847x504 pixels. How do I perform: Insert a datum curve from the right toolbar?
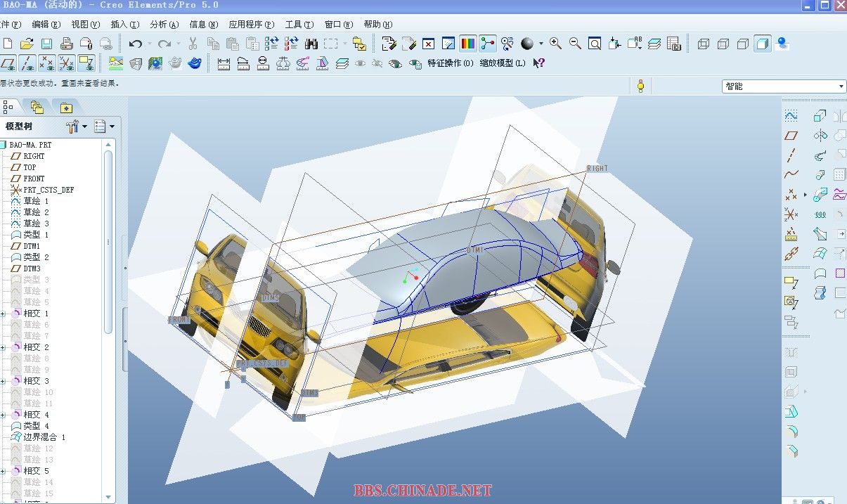click(x=791, y=174)
